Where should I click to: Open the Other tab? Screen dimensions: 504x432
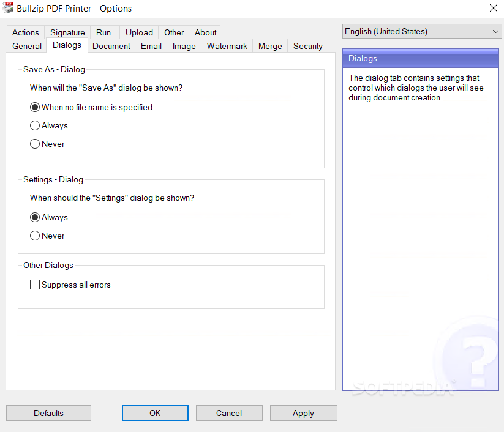[x=174, y=32]
